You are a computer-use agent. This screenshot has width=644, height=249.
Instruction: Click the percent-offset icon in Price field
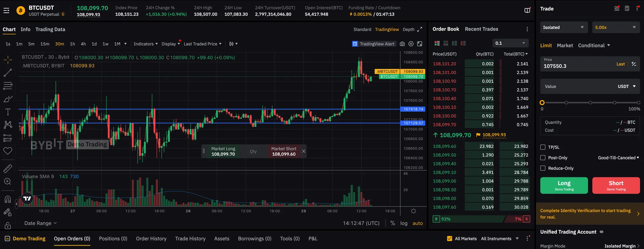(x=634, y=64)
